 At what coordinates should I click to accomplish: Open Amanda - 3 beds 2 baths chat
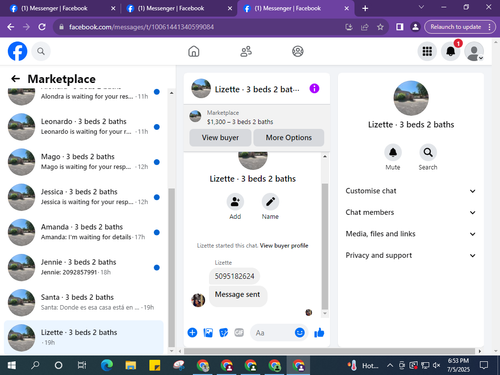tap(83, 232)
